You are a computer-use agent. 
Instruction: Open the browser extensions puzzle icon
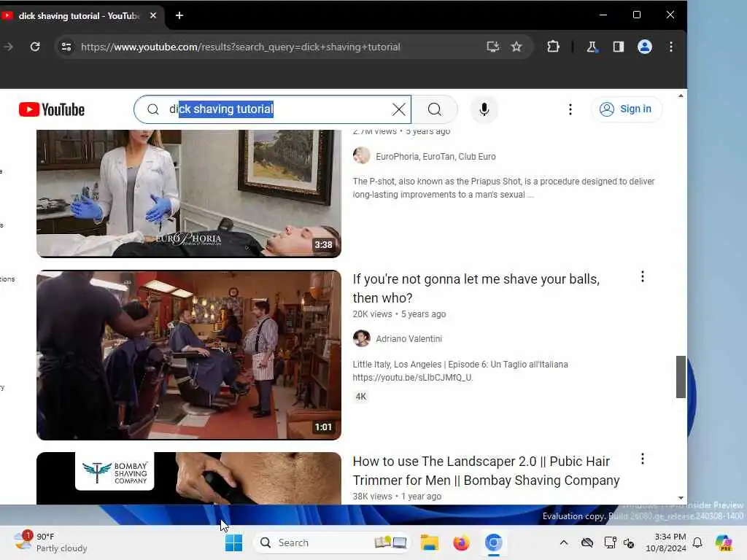click(x=553, y=47)
